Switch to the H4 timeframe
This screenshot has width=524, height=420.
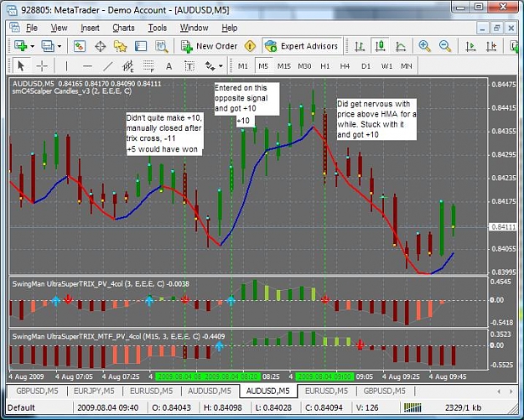pyautogui.click(x=345, y=66)
